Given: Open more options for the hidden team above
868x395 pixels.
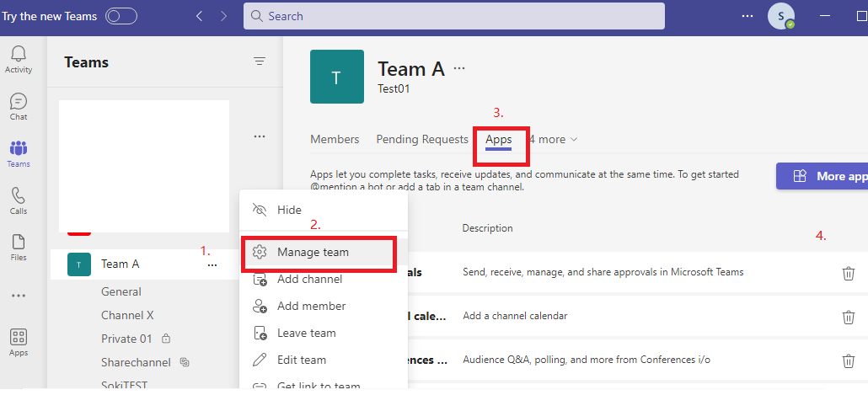Looking at the screenshot, I should click(x=259, y=136).
